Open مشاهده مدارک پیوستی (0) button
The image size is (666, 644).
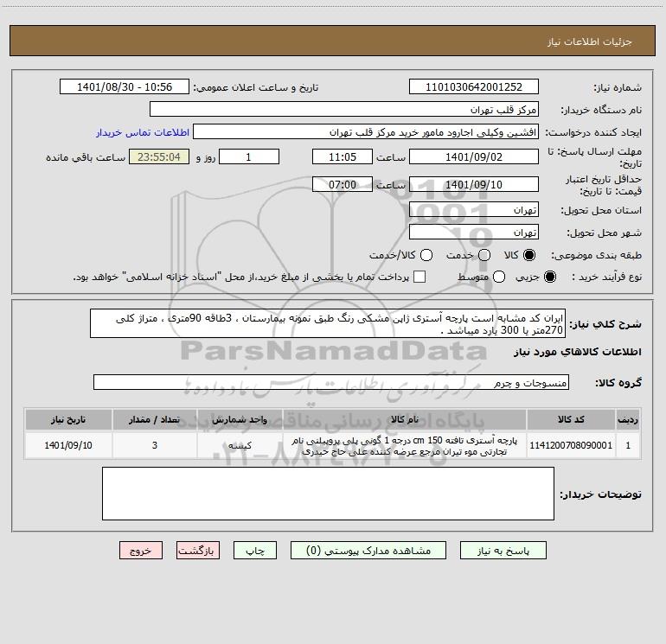(368, 551)
